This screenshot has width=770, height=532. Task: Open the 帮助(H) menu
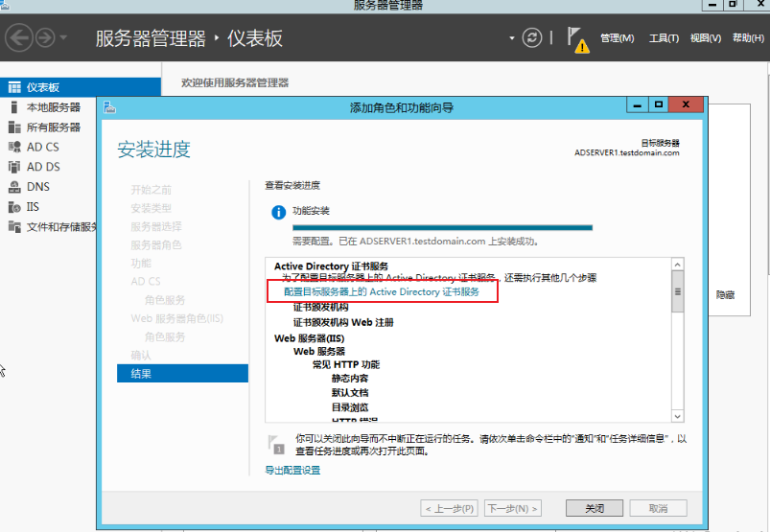pyautogui.click(x=748, y=37)
